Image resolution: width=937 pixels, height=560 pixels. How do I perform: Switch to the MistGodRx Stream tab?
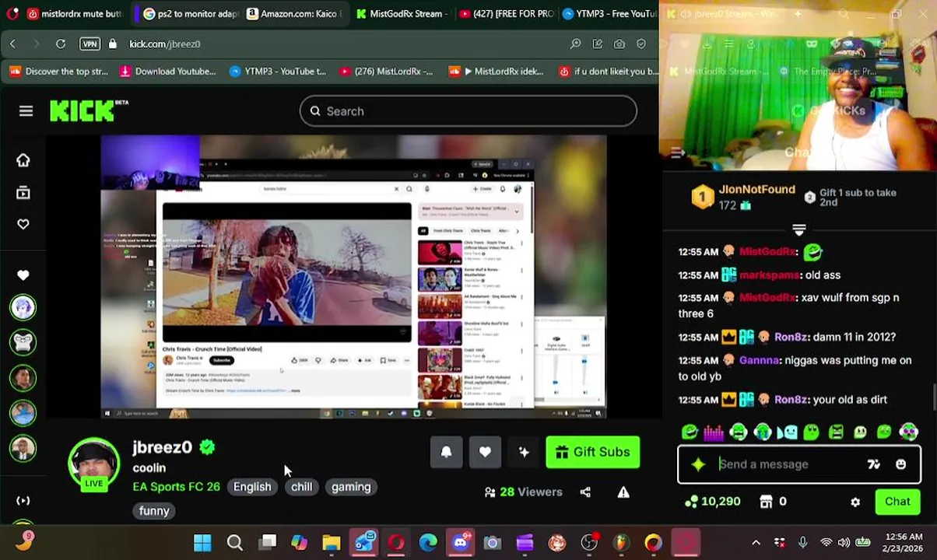click(401, 14)
